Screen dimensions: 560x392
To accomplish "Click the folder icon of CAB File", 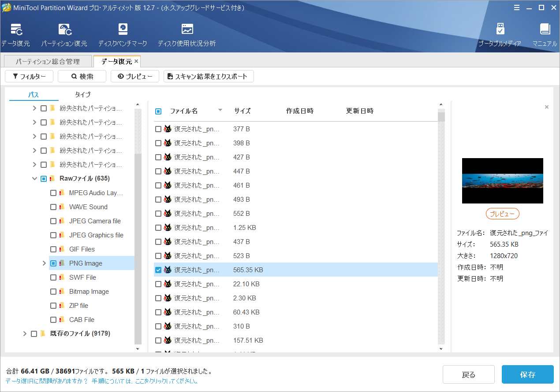I will [x=62, y=320].
